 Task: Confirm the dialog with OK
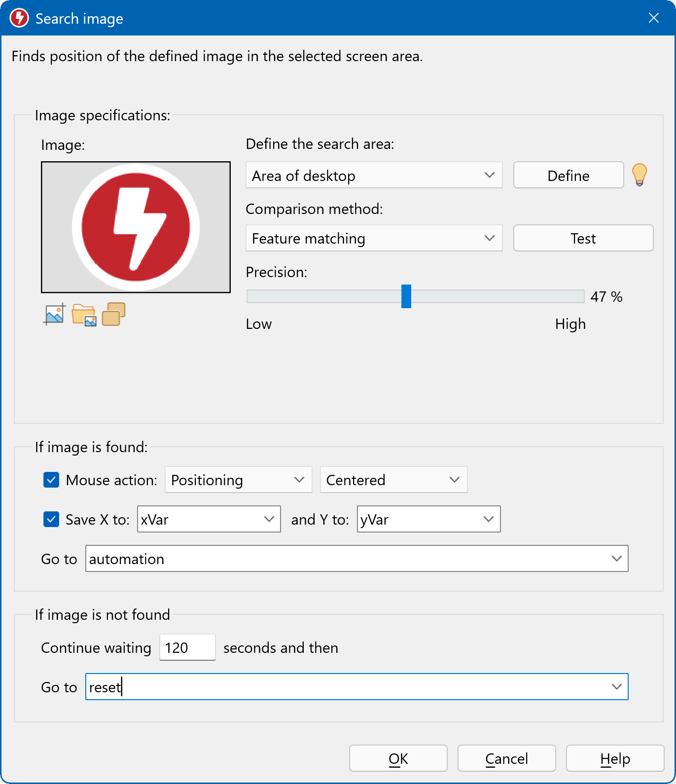398,758
